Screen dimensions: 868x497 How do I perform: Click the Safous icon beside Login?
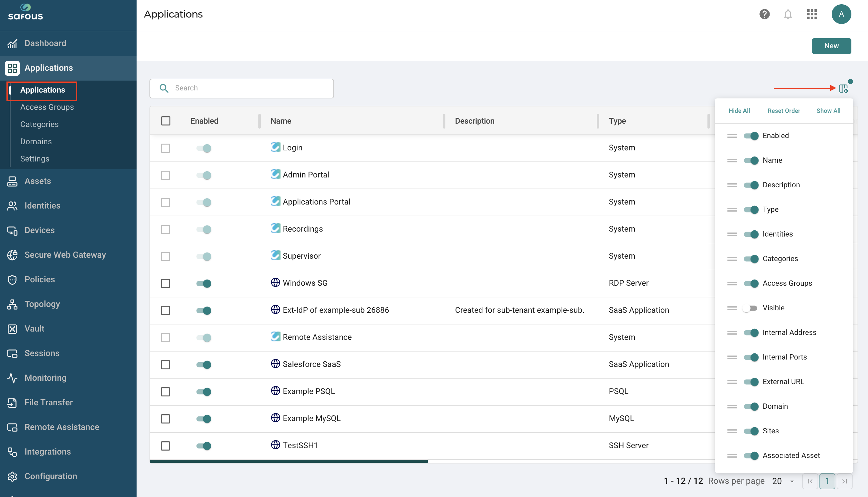click(275, 147)
